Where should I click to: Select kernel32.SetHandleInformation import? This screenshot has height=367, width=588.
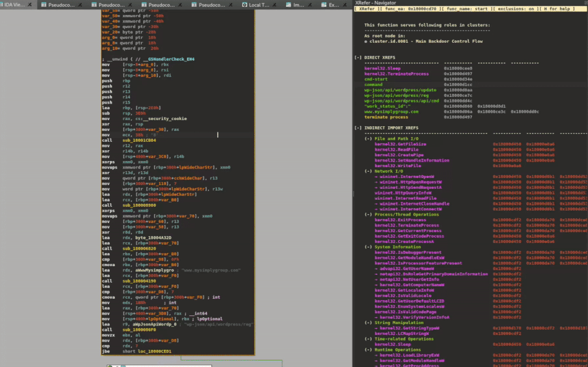(x=412, y=160)
